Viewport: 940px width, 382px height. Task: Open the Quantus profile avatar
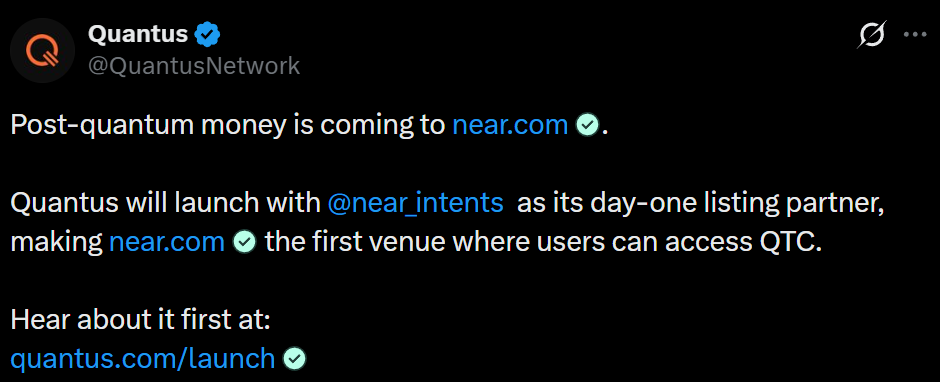(x=43, y=50)
